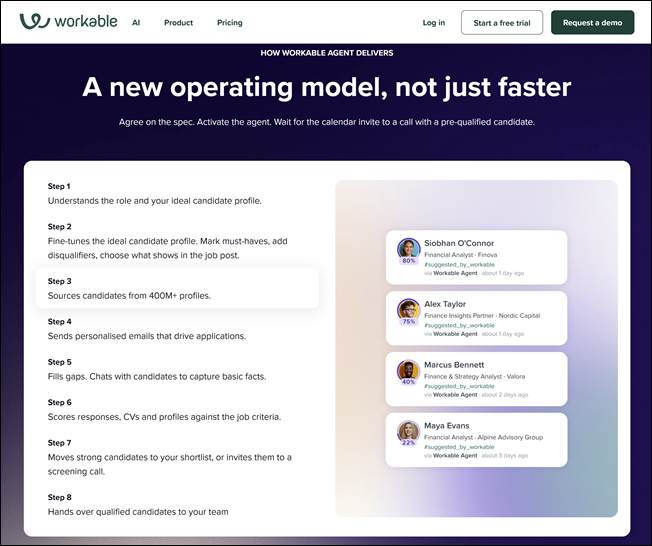
Task: Select Step 3 Sources candidates
Action: tap(178, 288)
